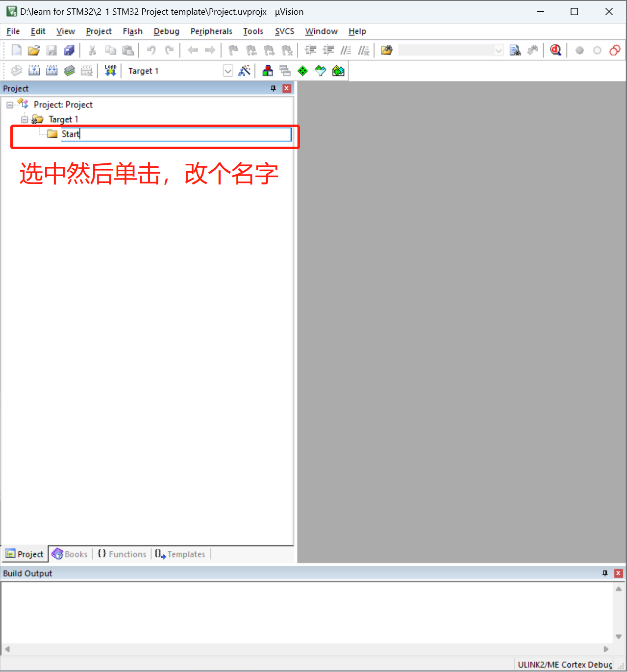Open Options for Target magic wand icon

pyautogui.click(x=244, y=71)
